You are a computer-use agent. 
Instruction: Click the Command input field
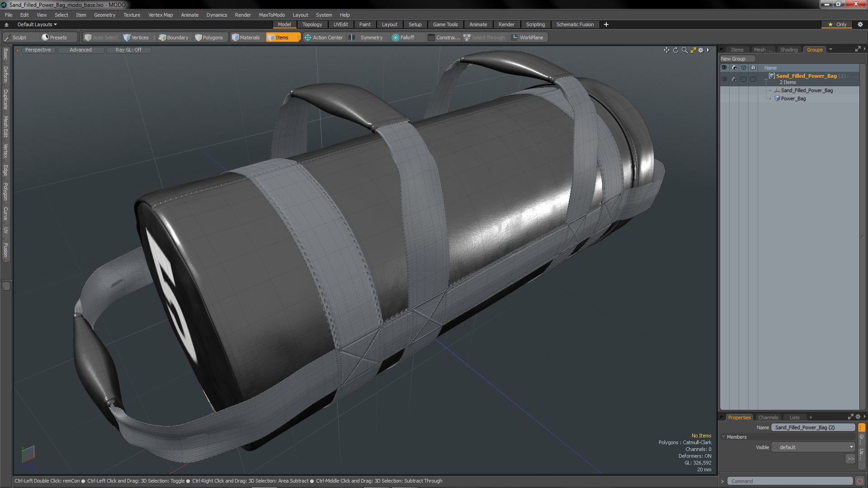pyautogui.click(x=789, y=481)
